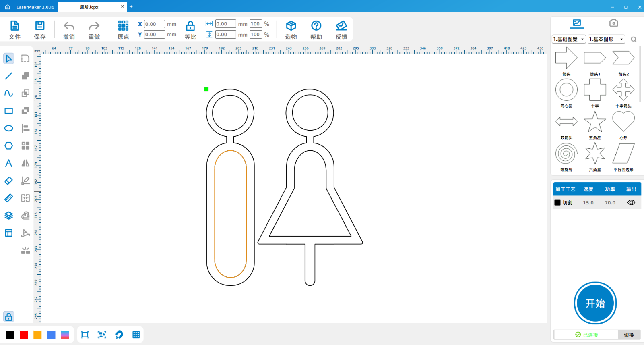This screenshot has height=345, width=644.
Task: Click the 切换 switch button
Action: pos(629,335)
